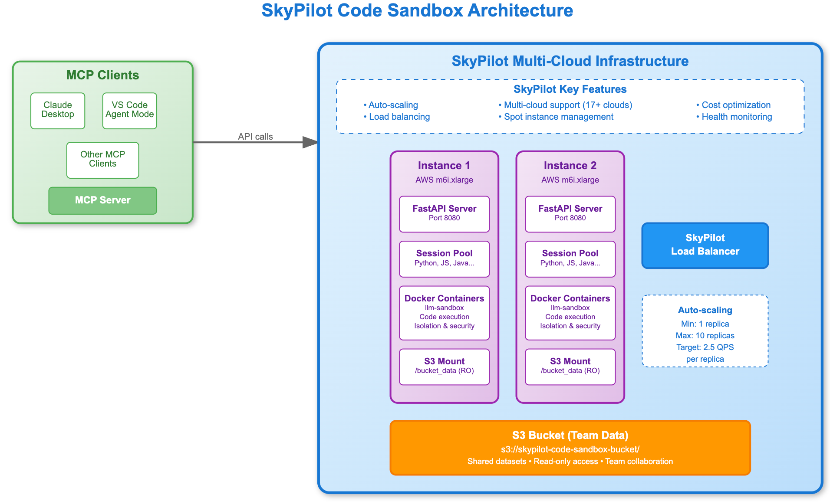Click 'AWS m6i.xlarge' under Instance 1
The width and height of the screenshot is (830, 504).
[444, 180]
